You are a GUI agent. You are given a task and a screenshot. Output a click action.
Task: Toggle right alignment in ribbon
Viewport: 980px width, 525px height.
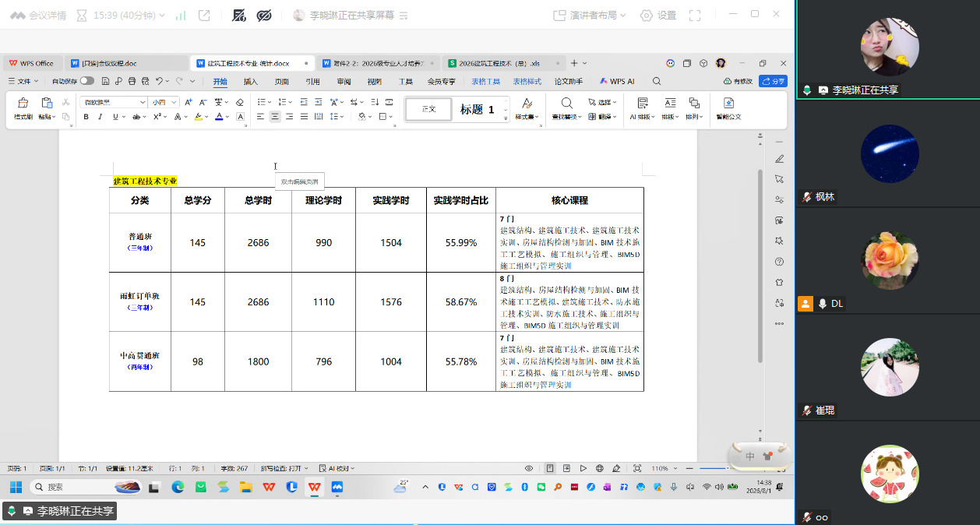pos(290,117)
